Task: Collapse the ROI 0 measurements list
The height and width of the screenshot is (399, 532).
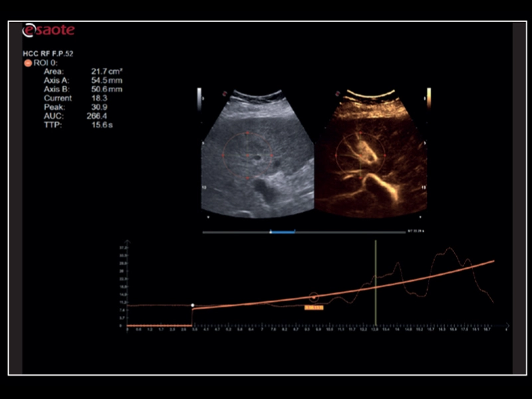Action: tap(27, 63)
